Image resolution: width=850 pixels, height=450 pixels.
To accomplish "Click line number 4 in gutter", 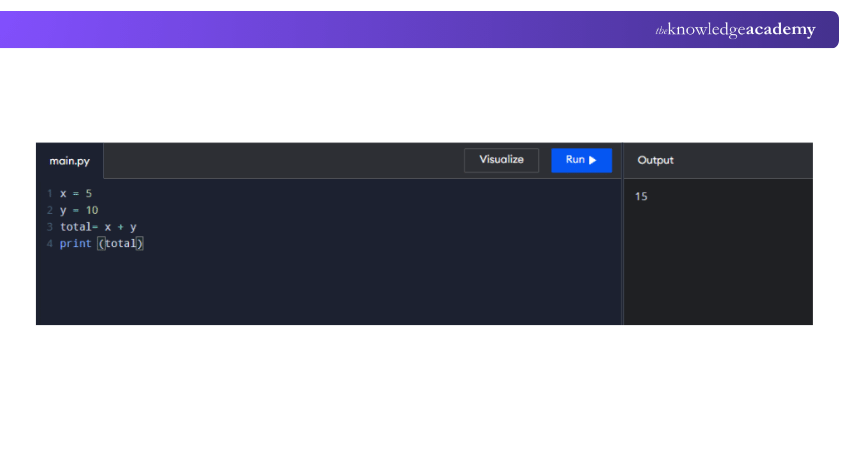I will (x=49, y=243).
